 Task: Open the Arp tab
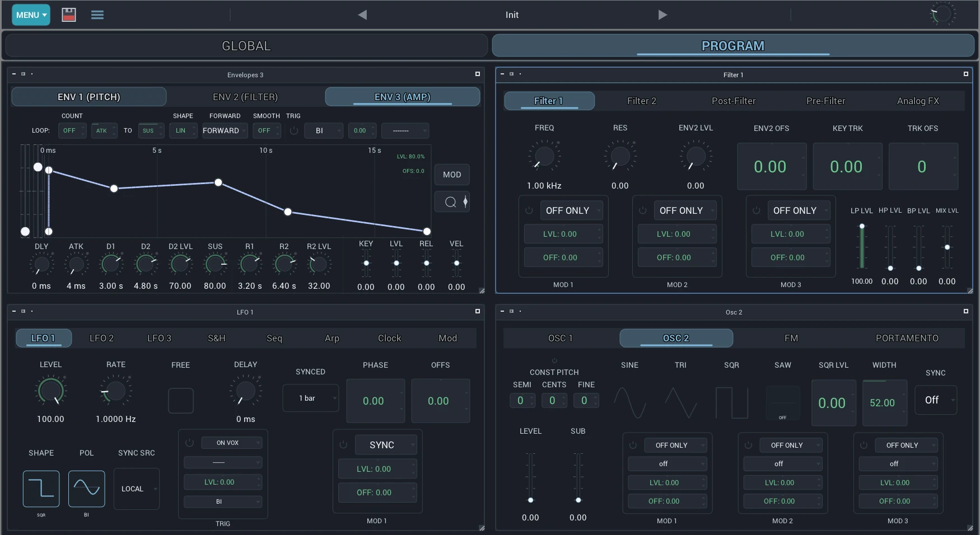332,338
